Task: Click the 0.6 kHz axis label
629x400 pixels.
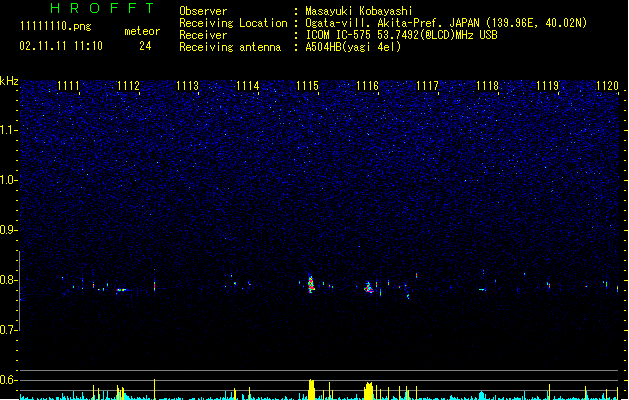Action: tap(8, 380)
